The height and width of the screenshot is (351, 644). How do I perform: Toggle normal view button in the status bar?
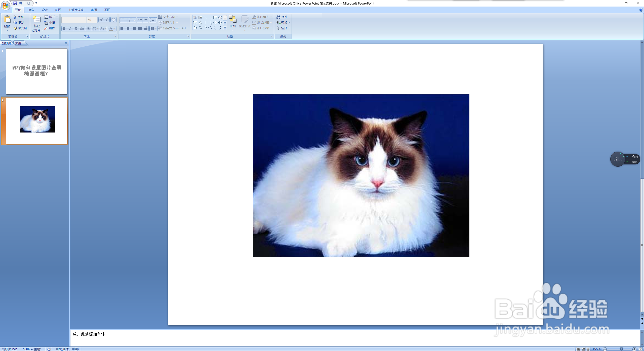coord(579,349)
